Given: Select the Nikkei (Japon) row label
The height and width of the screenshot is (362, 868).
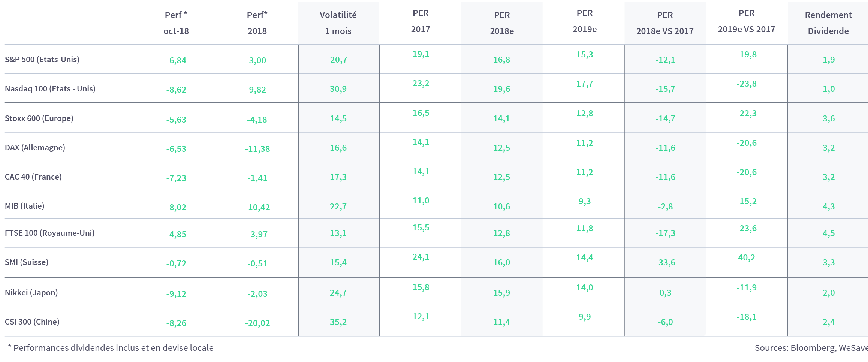Looking at the screenshot, I should click(x=31, y=293).
